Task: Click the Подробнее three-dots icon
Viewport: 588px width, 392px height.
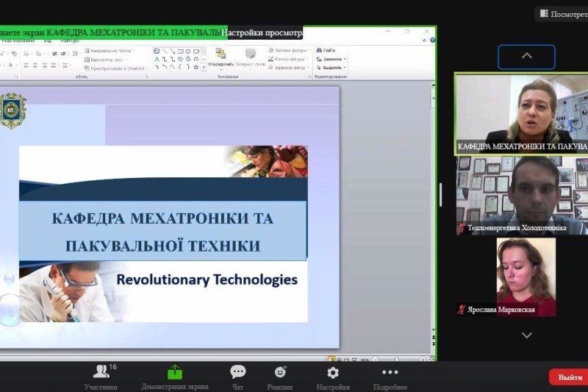Action: click(390, 373)
